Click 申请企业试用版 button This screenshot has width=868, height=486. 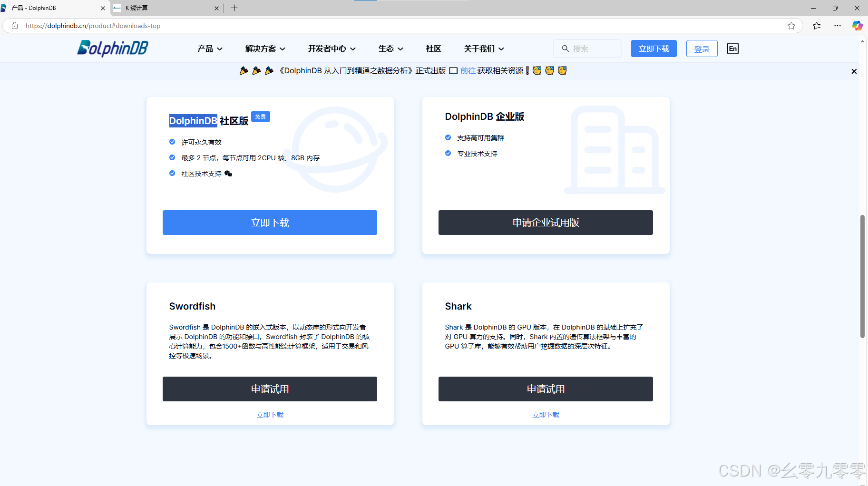pyautogui.click(x=546, y=223)
